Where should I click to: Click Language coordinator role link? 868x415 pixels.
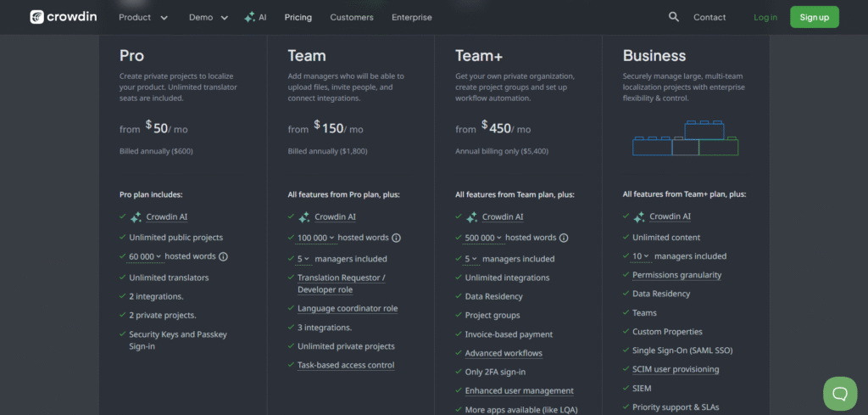point(348,309)
